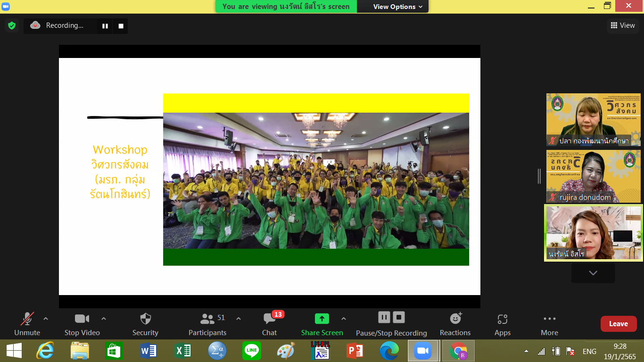Open math input app on taskbar
The width and height of the screenshot is (644, 362).
click(217, 351)
